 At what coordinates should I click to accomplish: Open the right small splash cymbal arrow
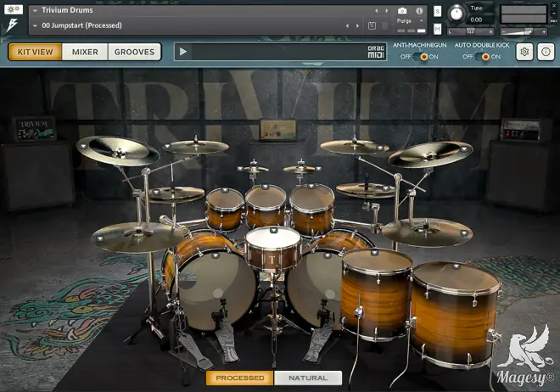click(318, 169)
